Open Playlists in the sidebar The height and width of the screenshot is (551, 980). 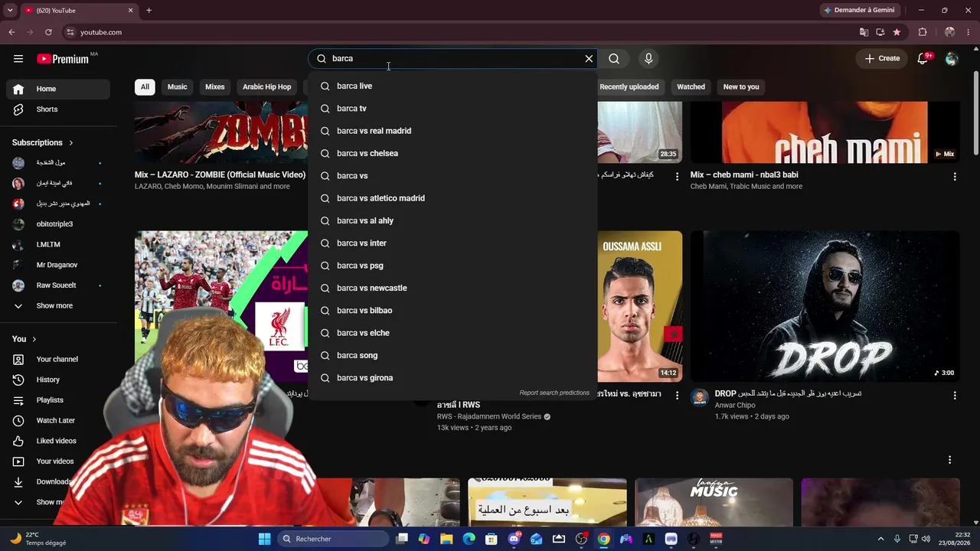click(58, 400)
